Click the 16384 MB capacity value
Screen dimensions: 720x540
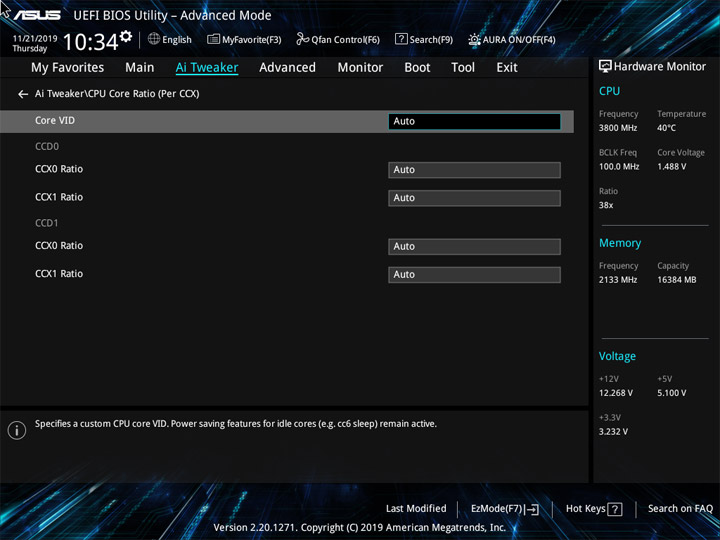point(677,280)
